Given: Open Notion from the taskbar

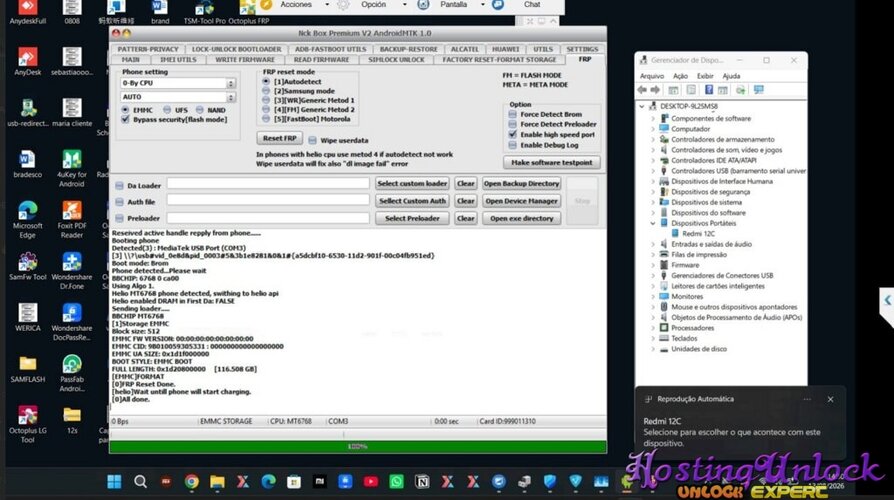Looking at the screenshot, I should (422, 482).
